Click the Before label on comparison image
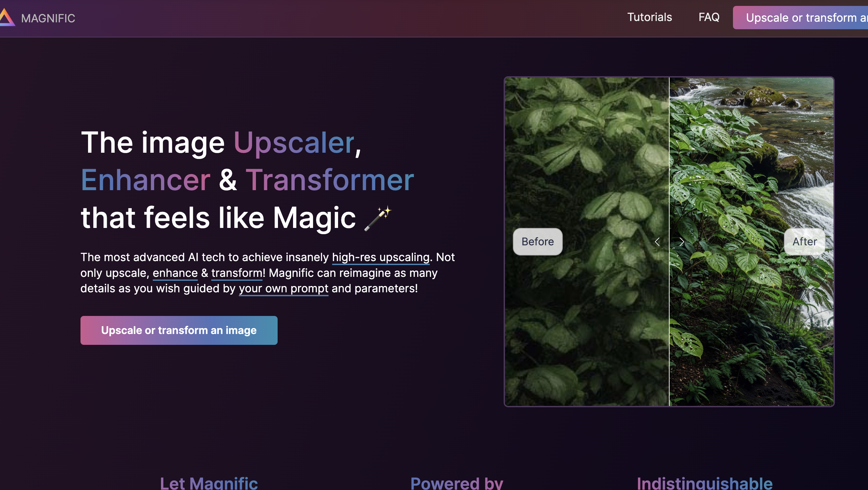Screen dimensions: 868x490 point(538,242)
